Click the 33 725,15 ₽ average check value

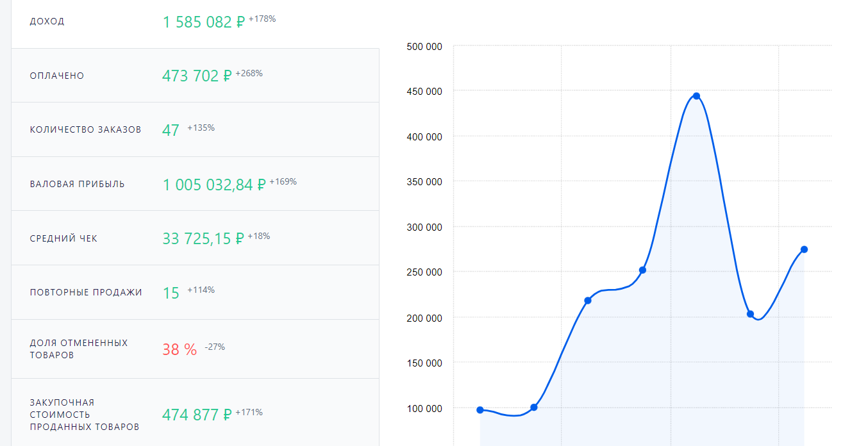203,239
